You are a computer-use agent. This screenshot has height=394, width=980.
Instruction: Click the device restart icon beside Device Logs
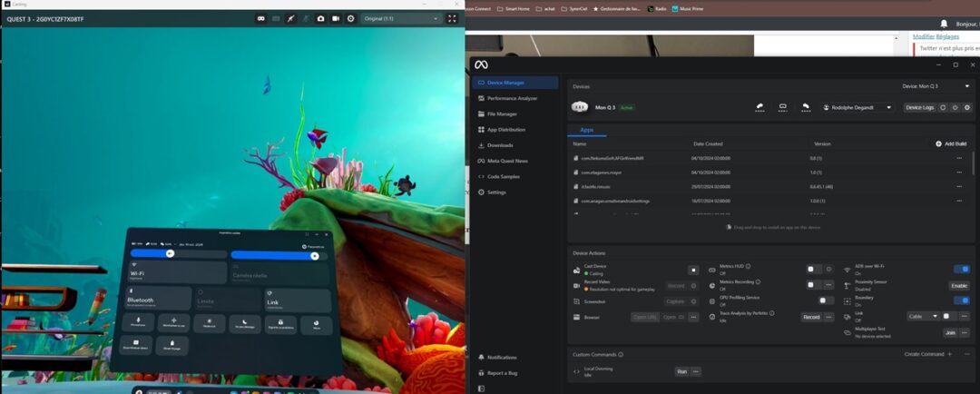click(943, 107)
